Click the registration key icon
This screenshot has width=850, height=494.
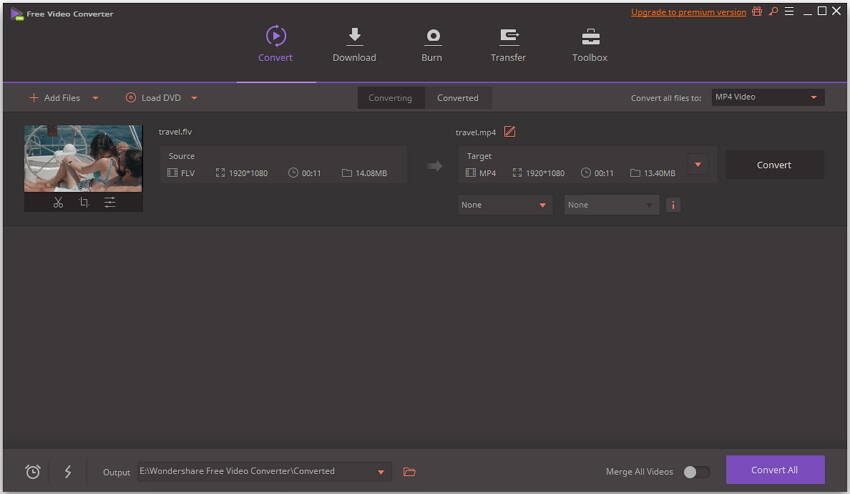pyautogui.click(x=774, y=11)
